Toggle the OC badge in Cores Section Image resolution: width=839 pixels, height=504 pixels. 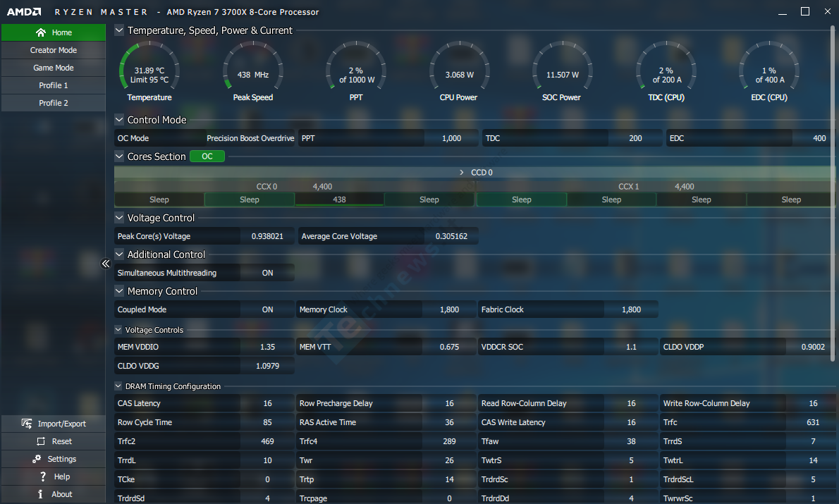(207, 156)
